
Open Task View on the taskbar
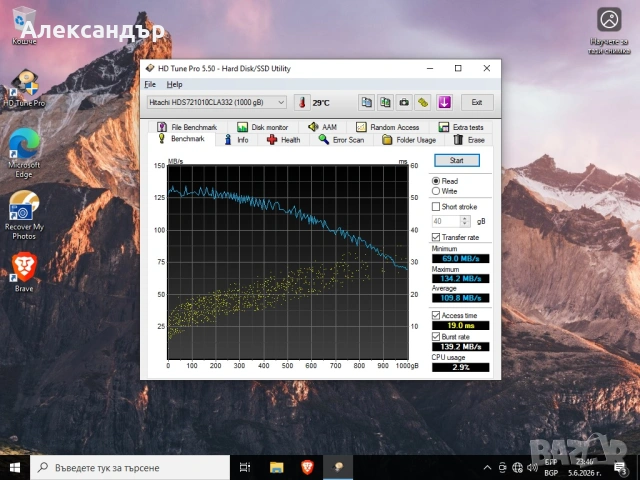click(x=245, y=467)
